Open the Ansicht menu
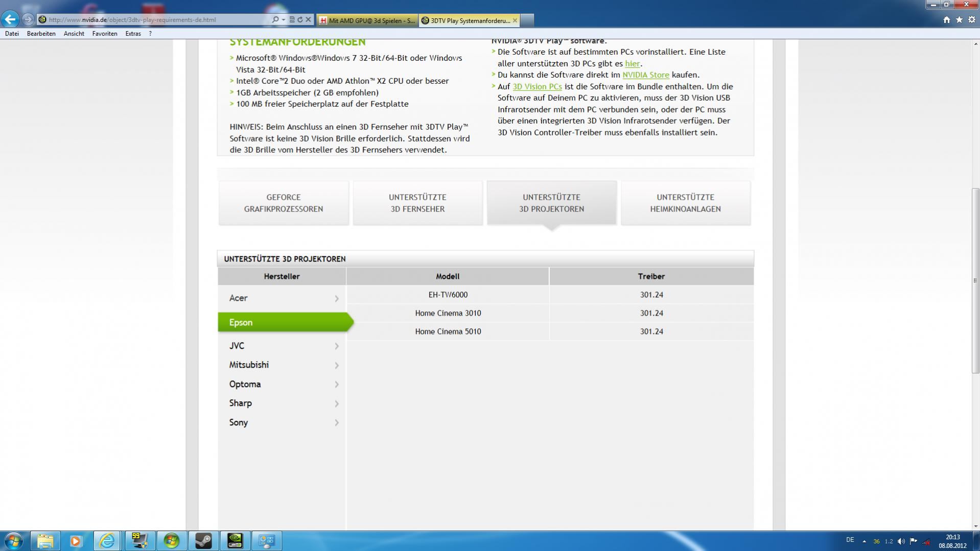The width and height of the screenshot is (980, 551). click(74, 34)
